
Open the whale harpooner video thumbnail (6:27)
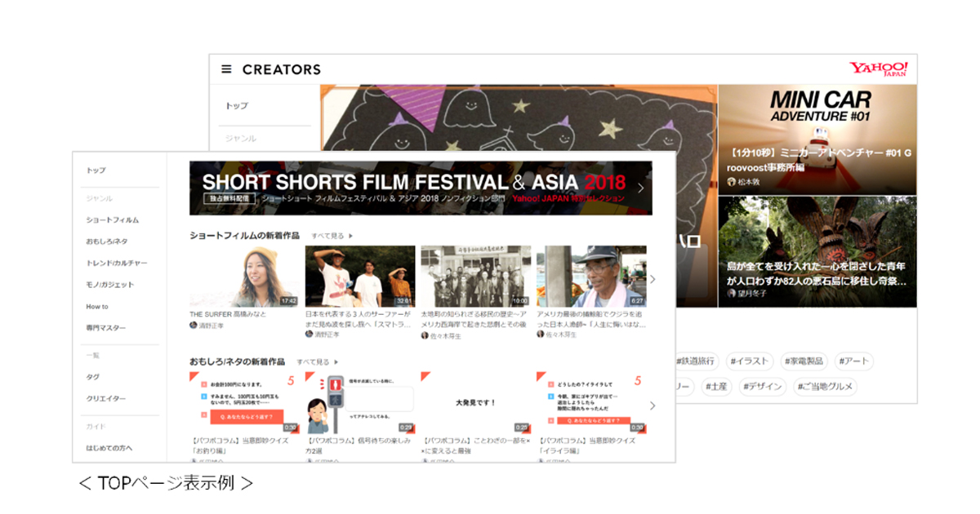coord(591,277)
